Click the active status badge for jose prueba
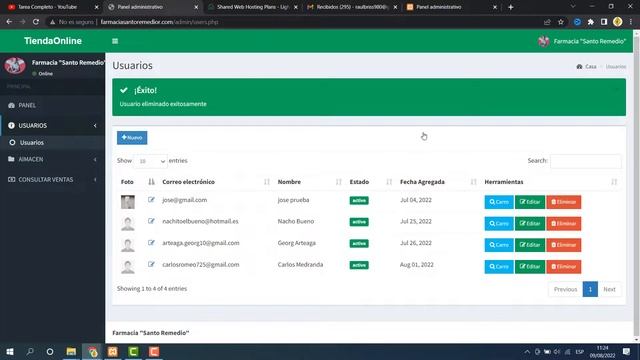Viewport: 640px width, 360px height. [359, 200]
